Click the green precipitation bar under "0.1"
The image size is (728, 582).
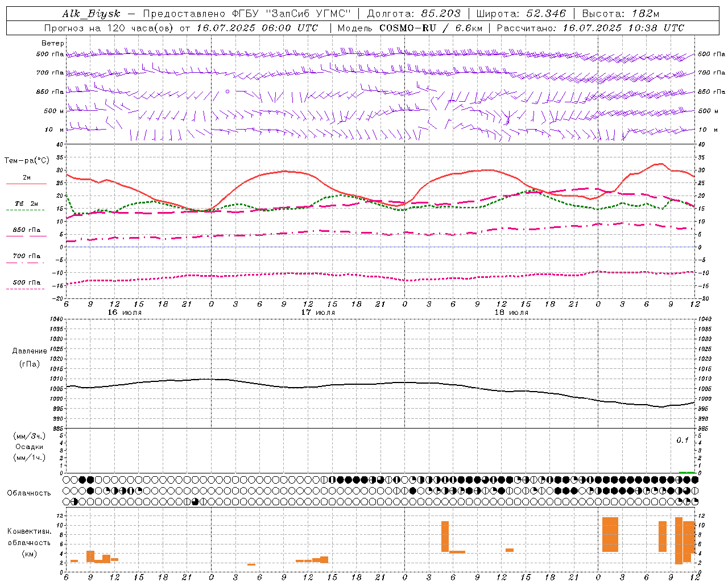(x=687, y=472)
